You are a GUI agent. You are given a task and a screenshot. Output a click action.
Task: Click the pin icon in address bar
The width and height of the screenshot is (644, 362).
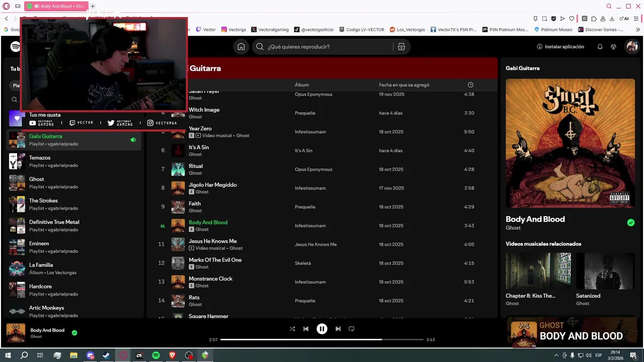(x=535, y=19)
